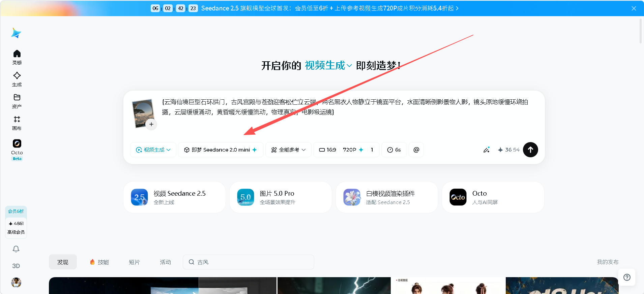Change the 720P resolution setting

click(x=353, y=150)
